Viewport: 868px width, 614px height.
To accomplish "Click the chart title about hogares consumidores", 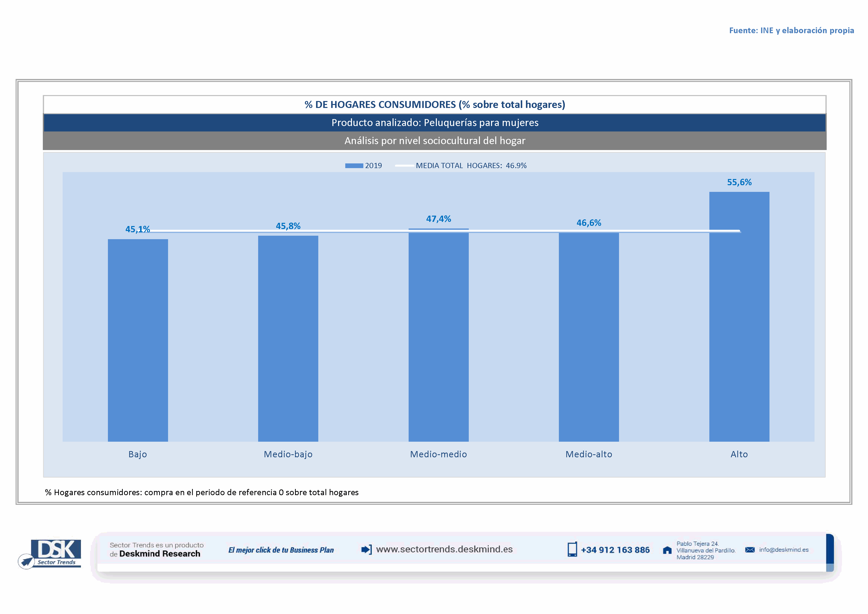I will tap(435, 105).
